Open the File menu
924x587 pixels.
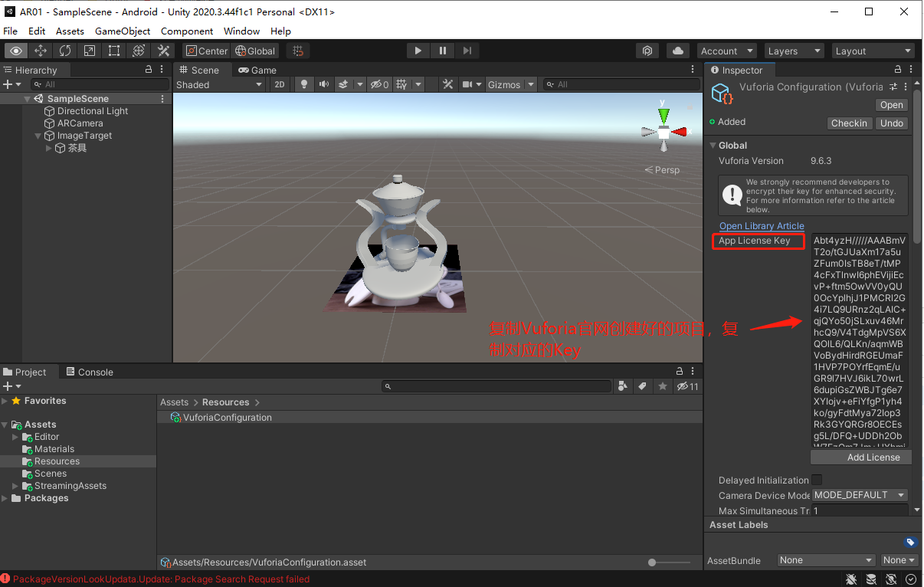point(11,31)
